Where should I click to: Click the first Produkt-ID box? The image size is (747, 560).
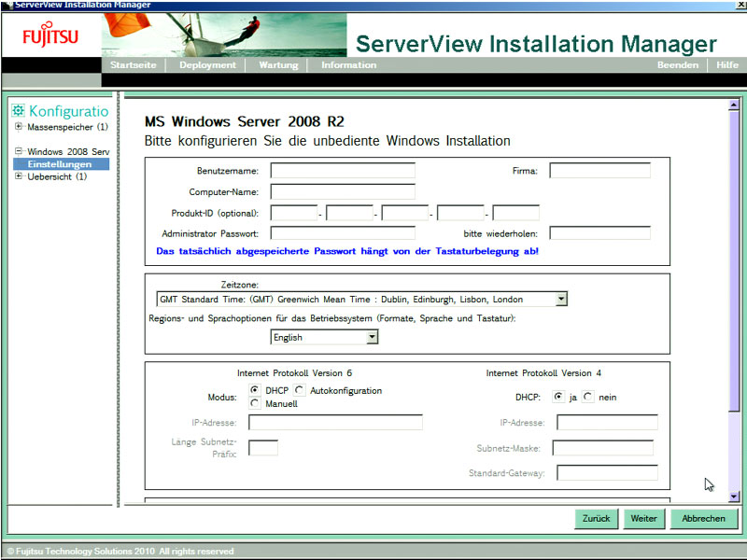pos(294,213)
